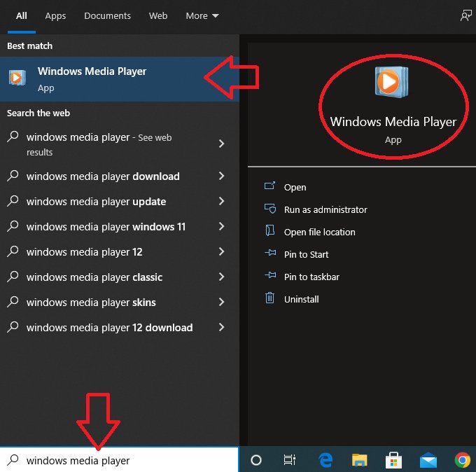
Task: Expand arrow for 'windows media player windows 11'
Action: click(222, 226)
